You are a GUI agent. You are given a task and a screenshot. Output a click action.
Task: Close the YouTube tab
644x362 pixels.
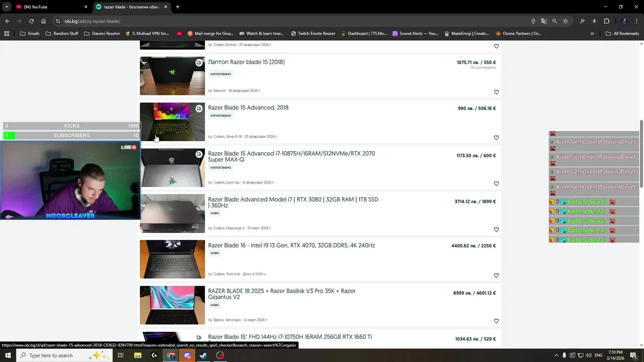[x=86, y=7]
